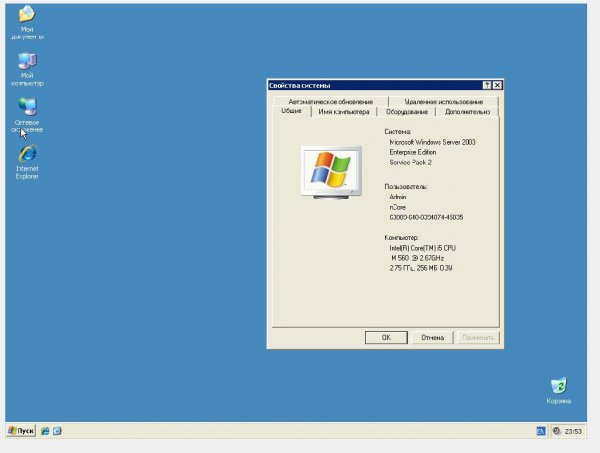This screenshot has width=600, height=453.
Task: Click the product ID number text
Action: click(426, 217)
